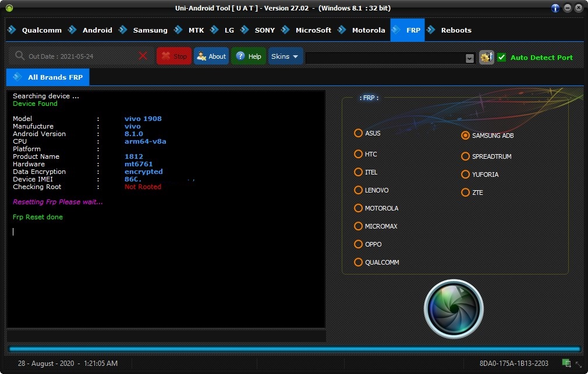
Task: Select the YUFORIA FRP option
Action: tap(480, 174)
